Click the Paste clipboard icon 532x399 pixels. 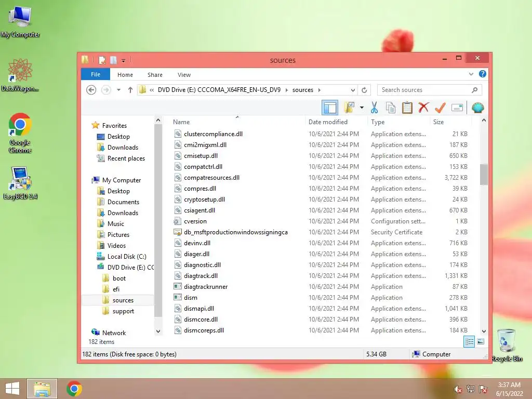tap(407, 108)
